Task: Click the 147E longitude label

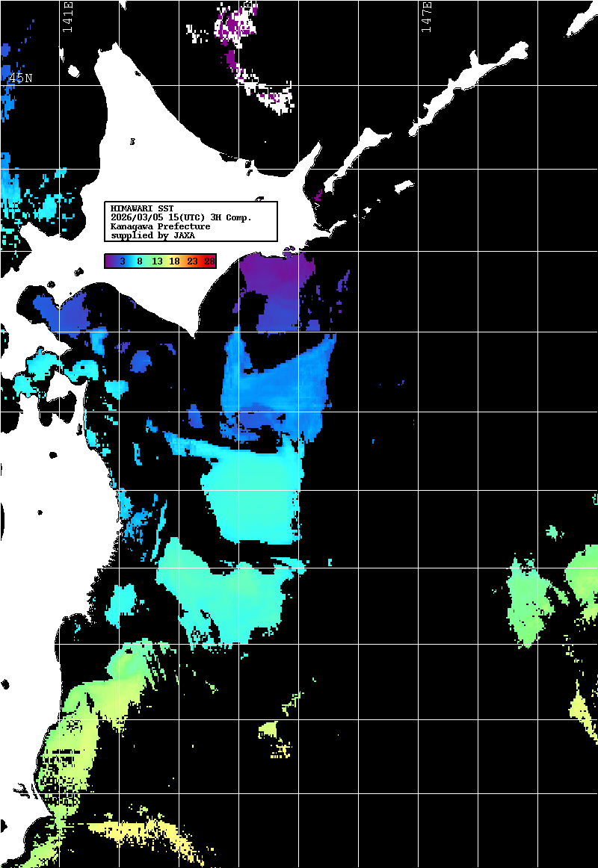Action: 427,16
